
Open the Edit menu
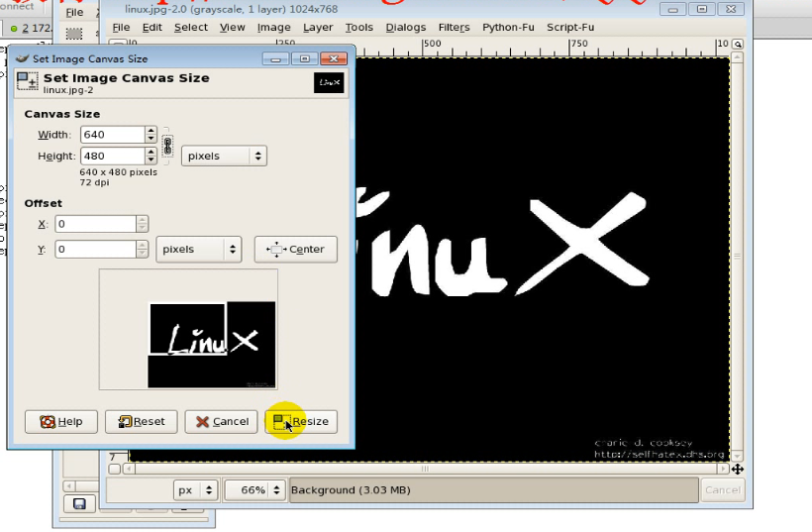[x=152, y=28]
